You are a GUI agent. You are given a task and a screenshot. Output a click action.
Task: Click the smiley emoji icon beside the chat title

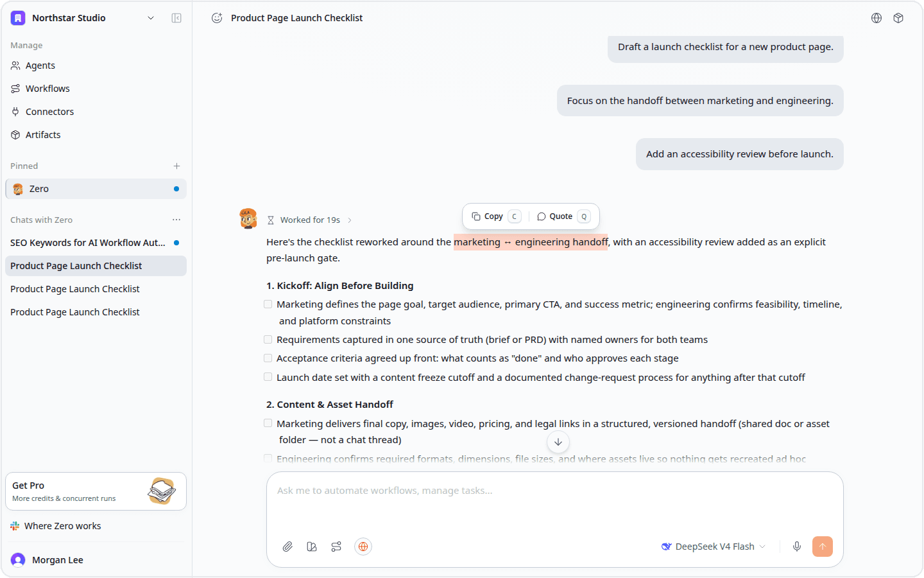pyautogui.click(x=217, y=18)
